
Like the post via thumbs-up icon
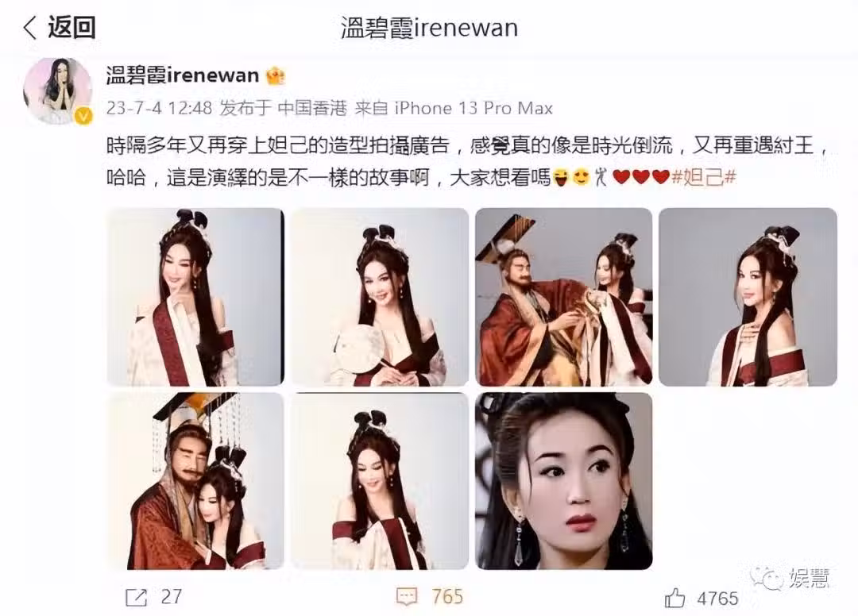[x=674, y=598]
